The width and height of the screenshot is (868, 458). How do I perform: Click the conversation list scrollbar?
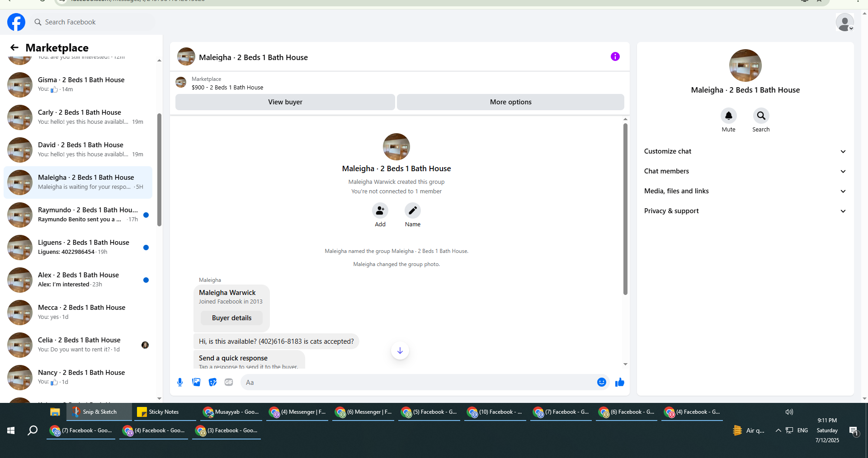click(159, 169)
